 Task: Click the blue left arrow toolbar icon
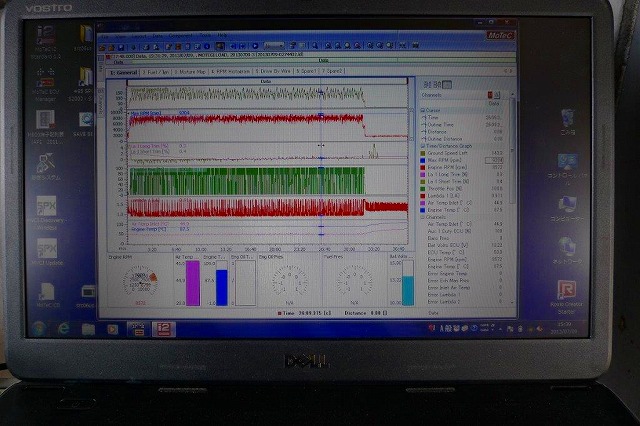pos(233,47)
